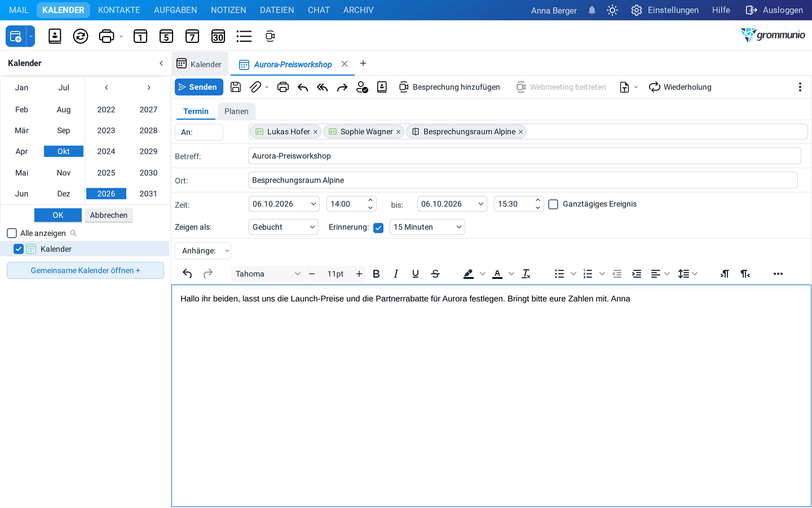Uncheck the Erinnerung checkbox
The image size is (812, 508).
click(x=378, y=227)
